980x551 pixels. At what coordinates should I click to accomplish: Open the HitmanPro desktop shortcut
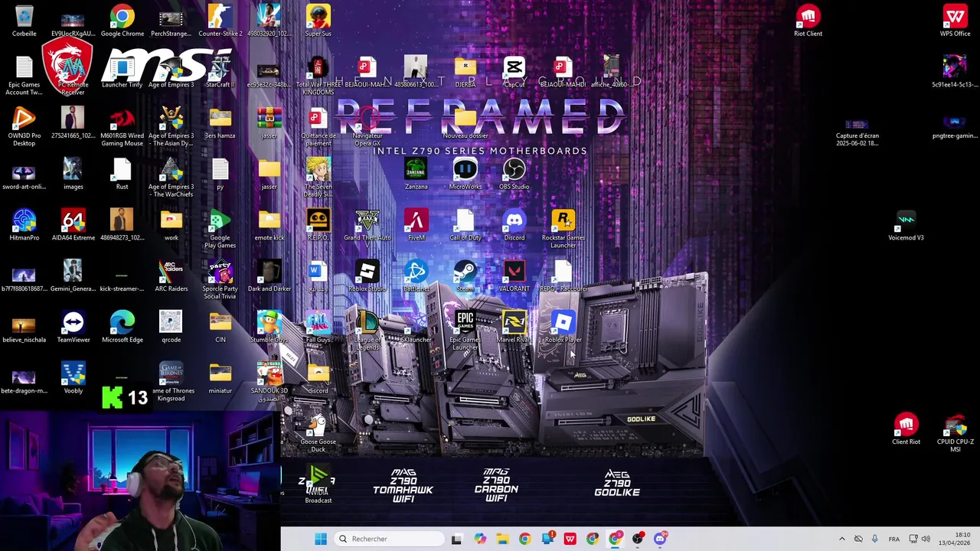[x=24, y=225]
